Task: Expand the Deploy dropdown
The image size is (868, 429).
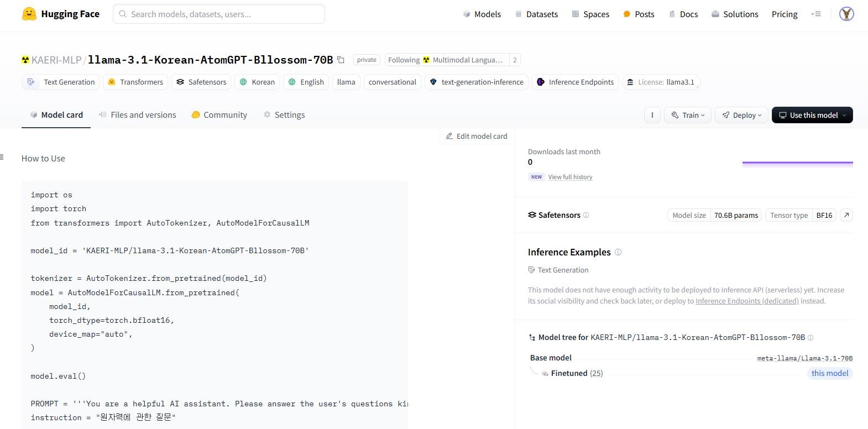Action: (741, 115)
